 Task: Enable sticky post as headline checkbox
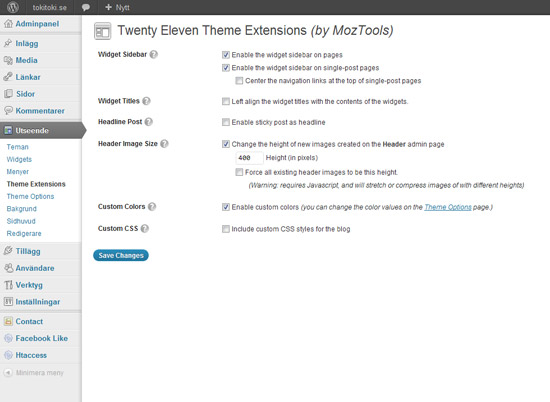226,122
